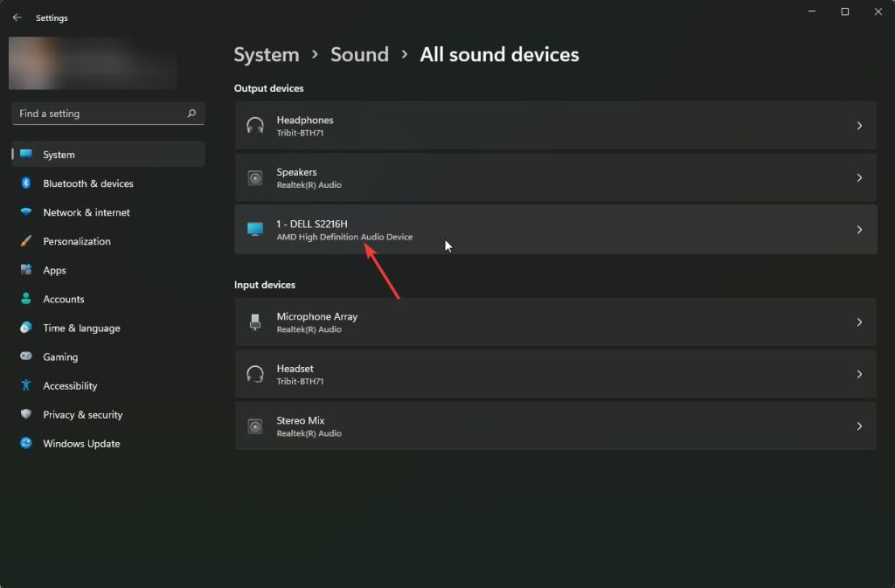The height and width of the screenshot is (588, 895).
Task: Click the Speakers device icon
Action: 255,178
